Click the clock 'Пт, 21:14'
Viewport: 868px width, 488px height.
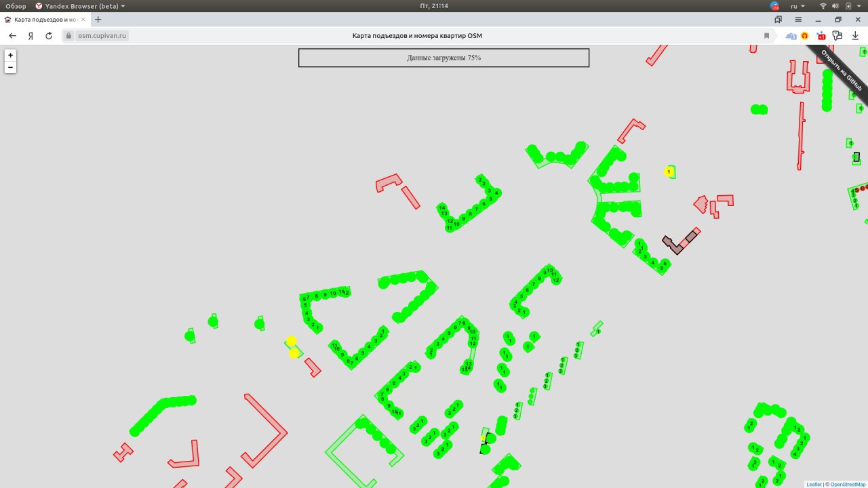434,5
